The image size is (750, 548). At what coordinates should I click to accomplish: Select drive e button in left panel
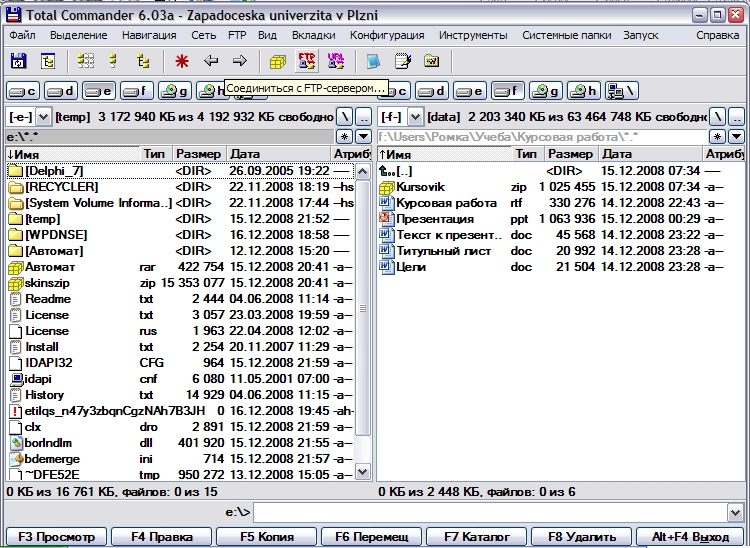point(99,91)
